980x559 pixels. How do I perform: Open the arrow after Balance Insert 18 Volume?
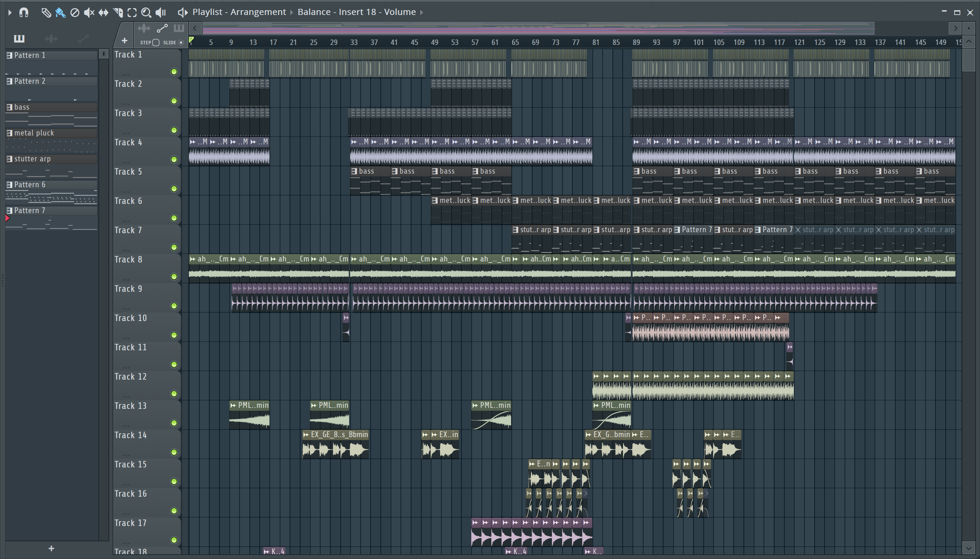[421, 12]
